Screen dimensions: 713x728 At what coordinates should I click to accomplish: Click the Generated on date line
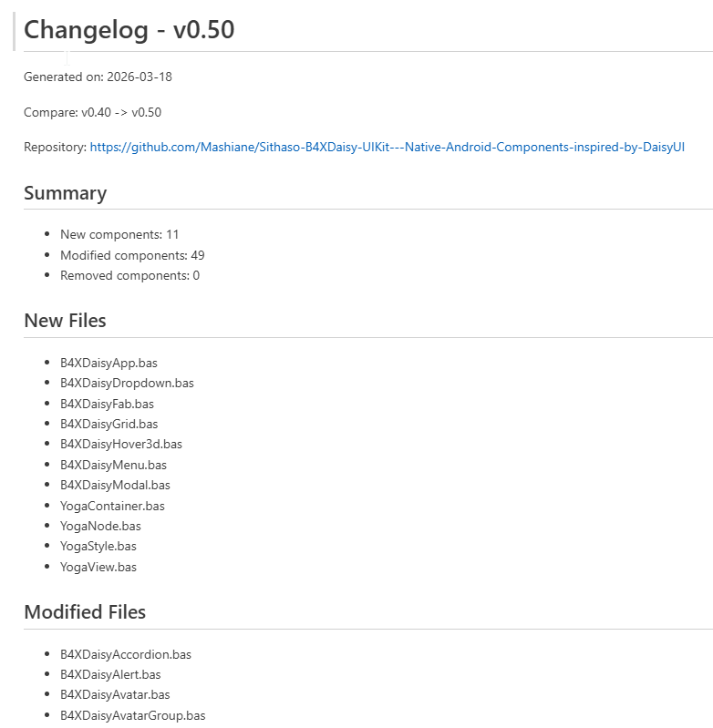click(98, 77)
